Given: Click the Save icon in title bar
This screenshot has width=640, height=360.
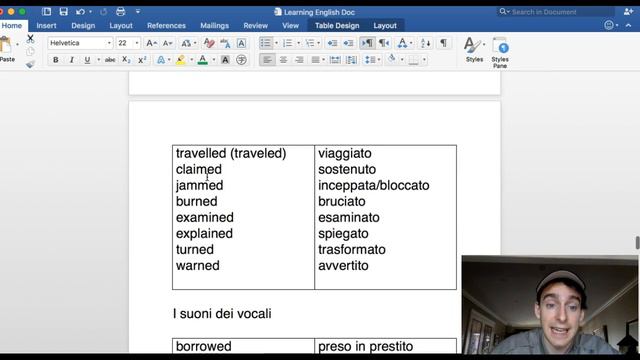Looking at the screenshot, I should click(x=63, y=12).
